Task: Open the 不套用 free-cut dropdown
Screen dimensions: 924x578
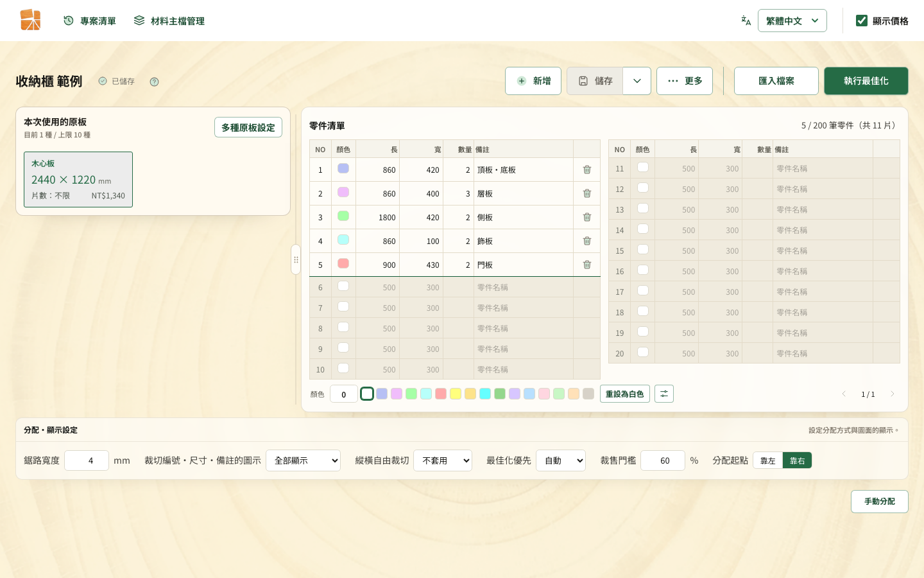Action: 443,460
